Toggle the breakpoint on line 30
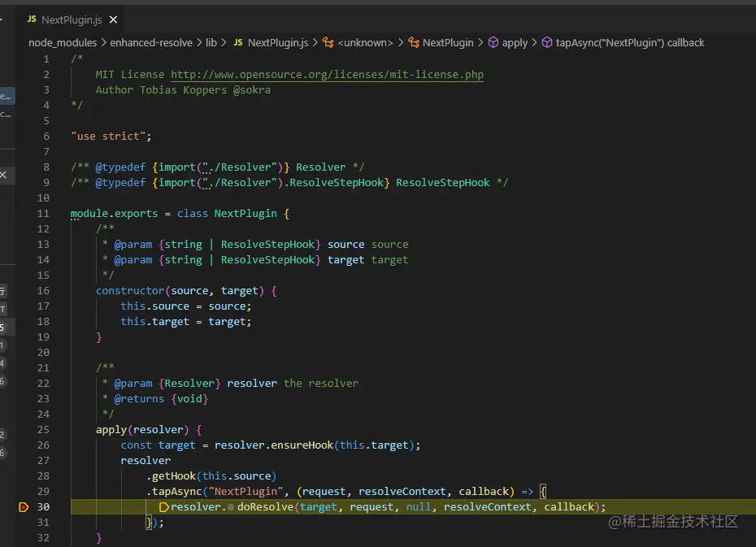The image size is (756, 547). [23, 507]
